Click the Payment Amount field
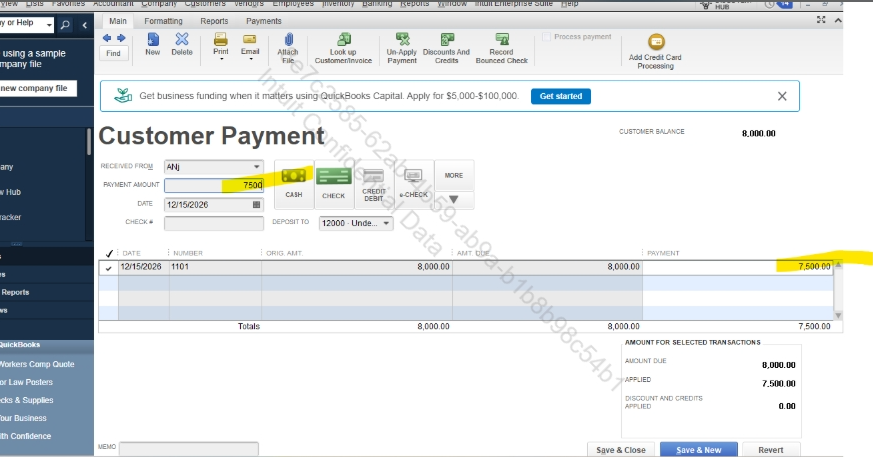The width and height of the screenshot is (873, 457). pyautogui.click(x=214, y=185)
